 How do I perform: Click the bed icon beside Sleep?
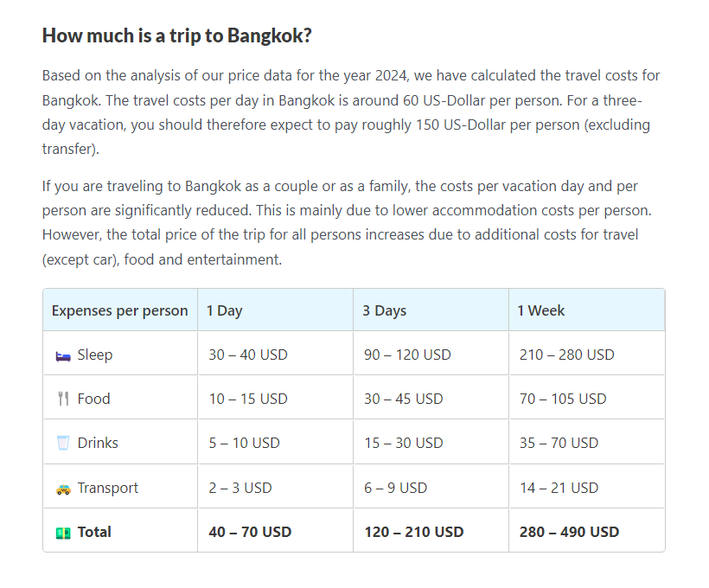[x=62, y=355]
